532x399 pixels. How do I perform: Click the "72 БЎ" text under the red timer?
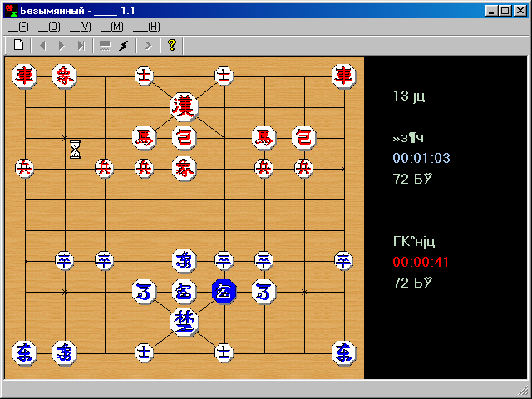coord(412,283)
